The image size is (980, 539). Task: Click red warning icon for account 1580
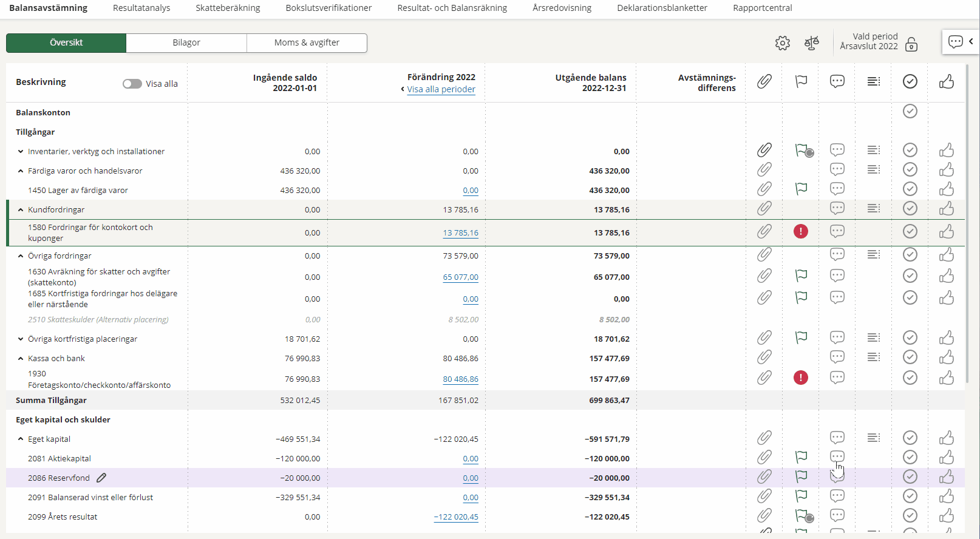pos(801,231)
